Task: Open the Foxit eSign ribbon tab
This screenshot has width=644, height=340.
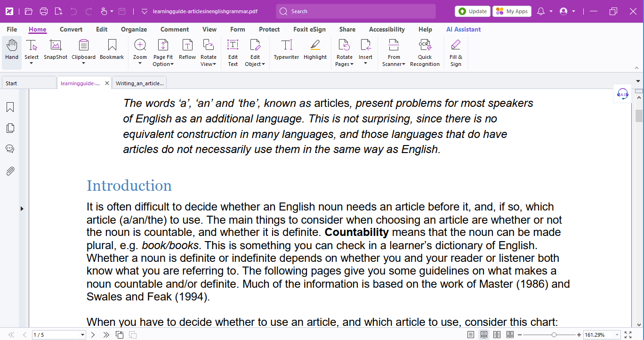Action: click(x=309, y=29)
